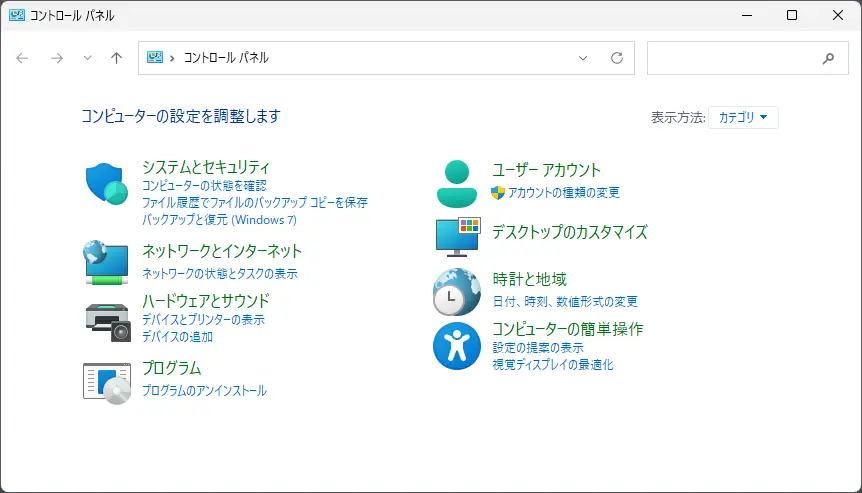The width and height of the screenshot is (862, 493).
Task: Click 設定の提案の表示 link
Action: coord(538,347)
